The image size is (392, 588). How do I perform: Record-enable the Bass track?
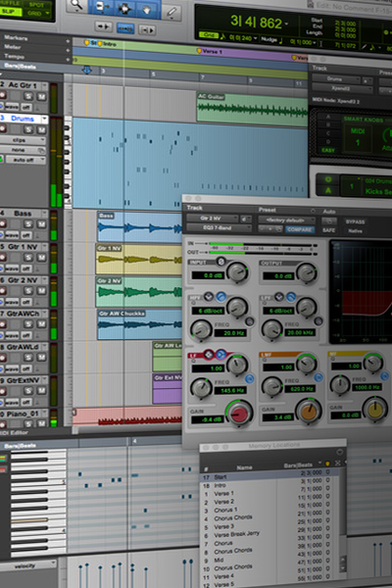click(3, 223)
